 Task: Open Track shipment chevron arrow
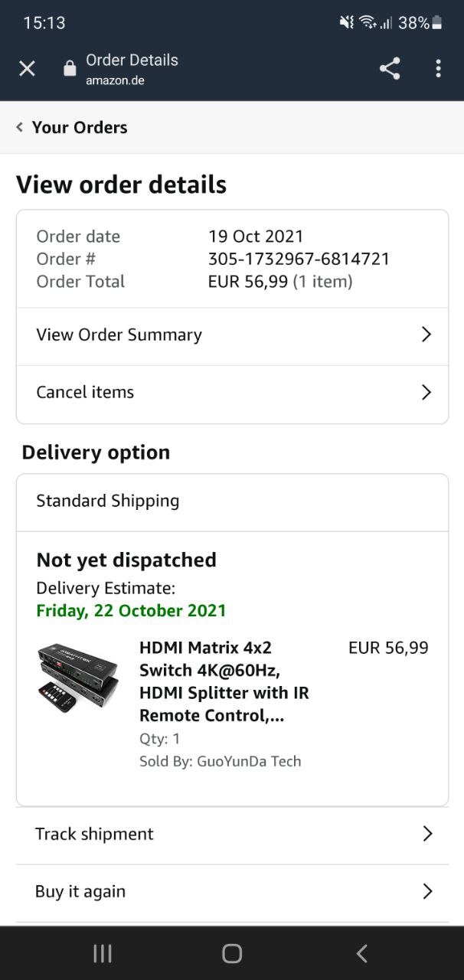427,834
